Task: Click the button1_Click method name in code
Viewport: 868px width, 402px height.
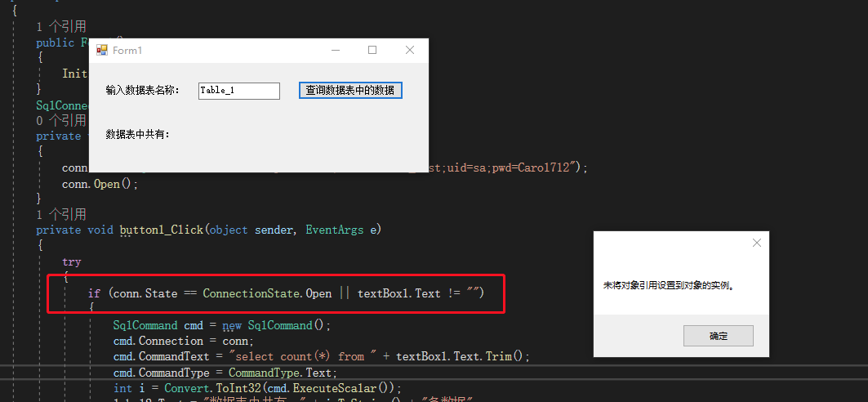Action: pos(161,230)
